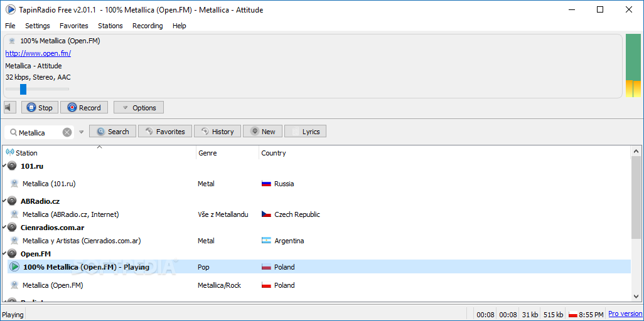Click the ABRadio.cz group icon
644x321 pixels.
(13, 201)
